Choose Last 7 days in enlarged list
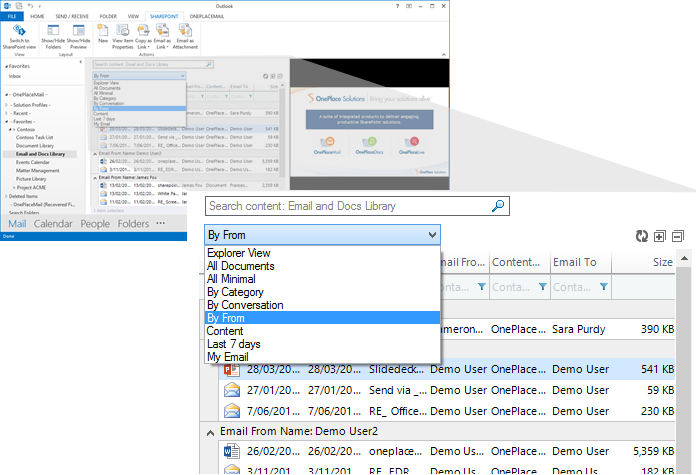The height and width of the screenshot is (475, 696). [x=236, y=344]
